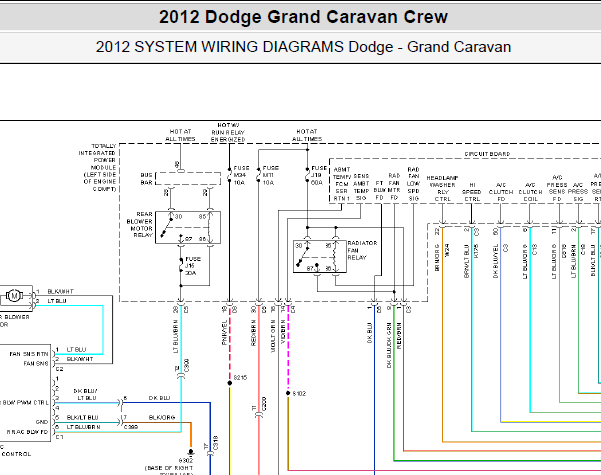Select the "HEADLAMP WASHER RLY CTRL" label
This screenshot has height=475, width=601.
442,189
